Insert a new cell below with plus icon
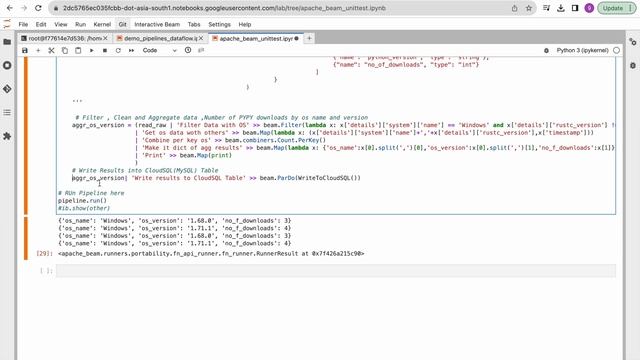The image size is (640, 360). click(38, 51)
